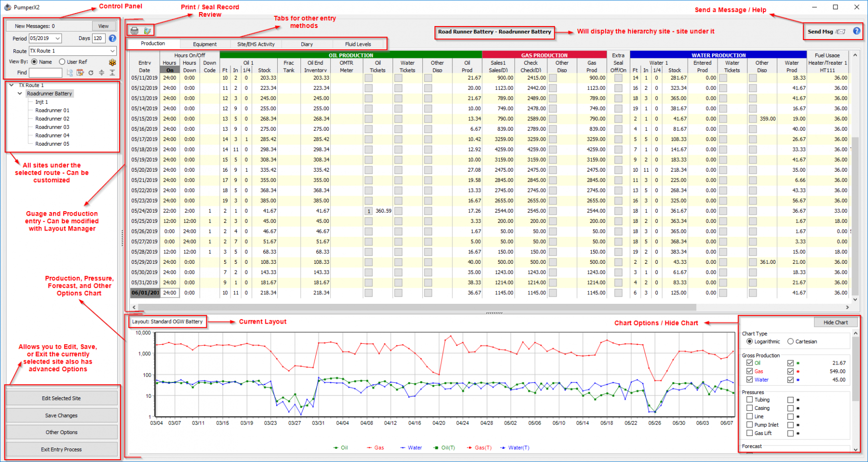This screenshot has width=868, height=462.
Task: Click the expand-all tree icon beside the refresh icon
Action: (x=101, y=73)
